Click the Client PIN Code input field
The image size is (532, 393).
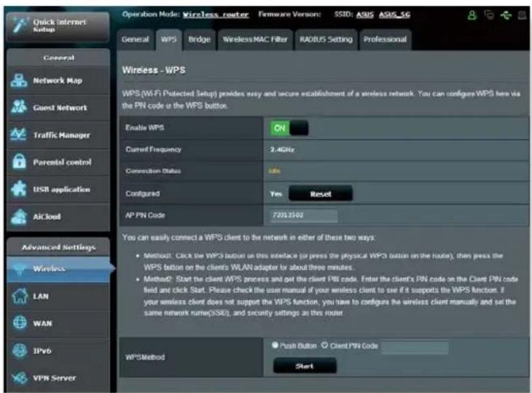click(415, 347)
